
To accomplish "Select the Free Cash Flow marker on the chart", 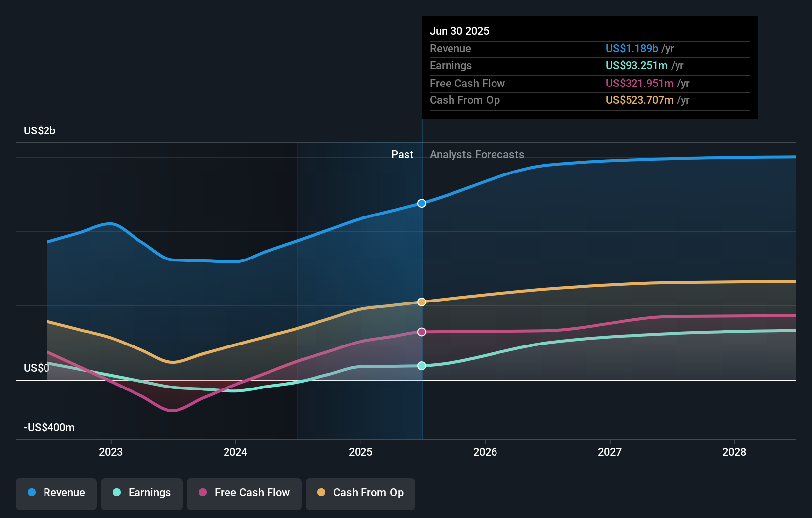I will click(x=421, y=332).
